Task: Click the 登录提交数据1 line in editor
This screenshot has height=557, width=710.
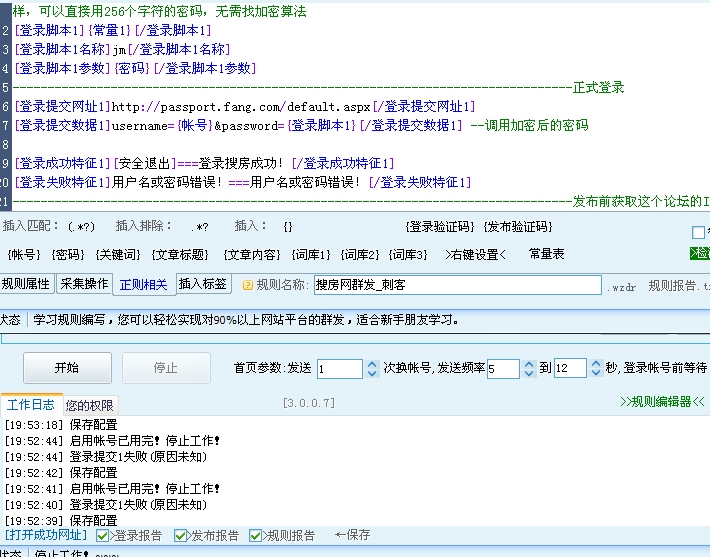Action: tap(301, 125)
